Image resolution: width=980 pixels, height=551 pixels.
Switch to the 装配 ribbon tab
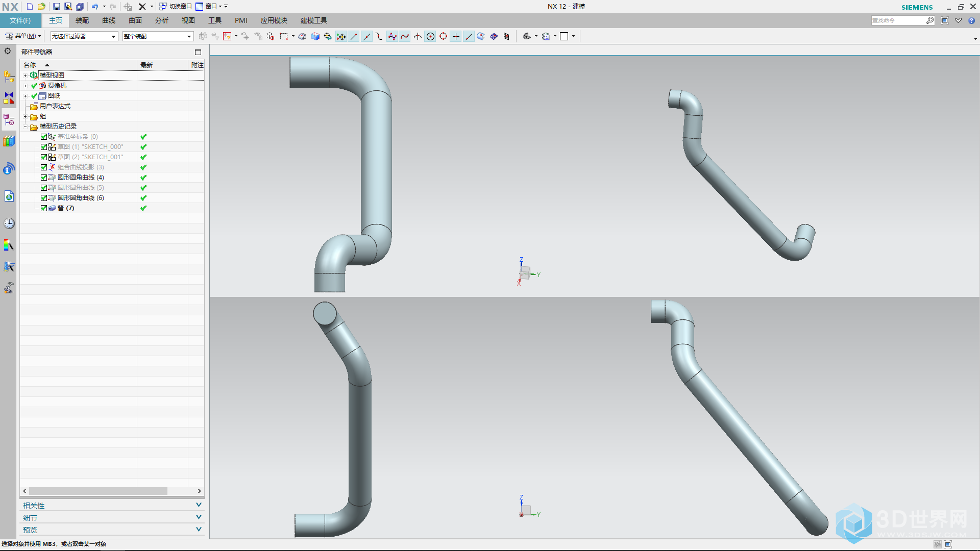click(x=82, y=20)
